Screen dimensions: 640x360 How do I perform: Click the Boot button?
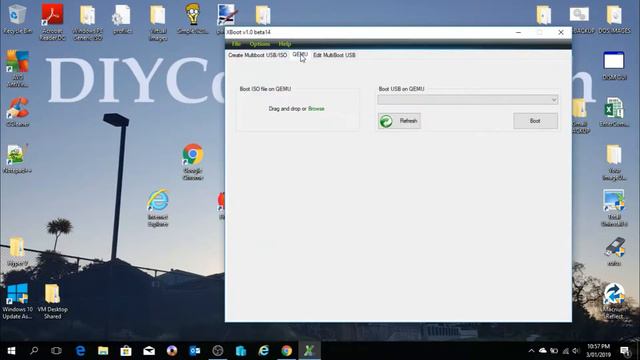coord(536,121)
